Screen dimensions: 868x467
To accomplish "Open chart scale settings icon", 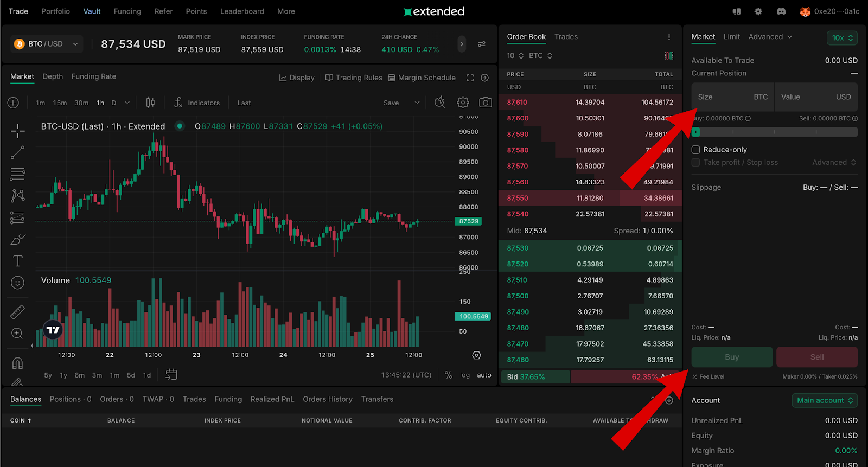I will pos(476,355).
